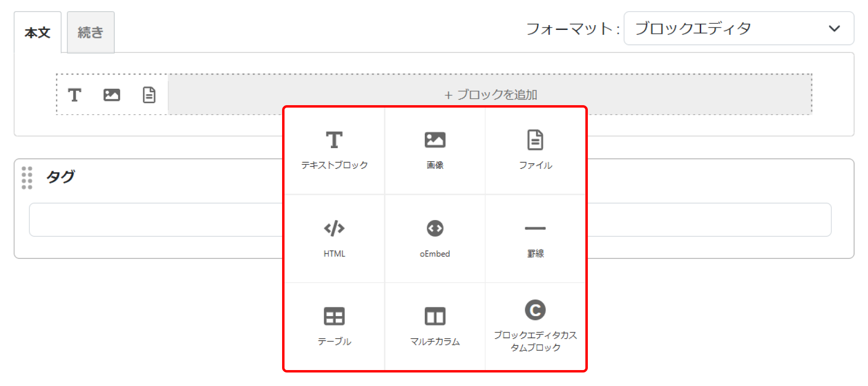868x386 pixels.
Task: Open the 続き tab
Action: coord(91,33)
